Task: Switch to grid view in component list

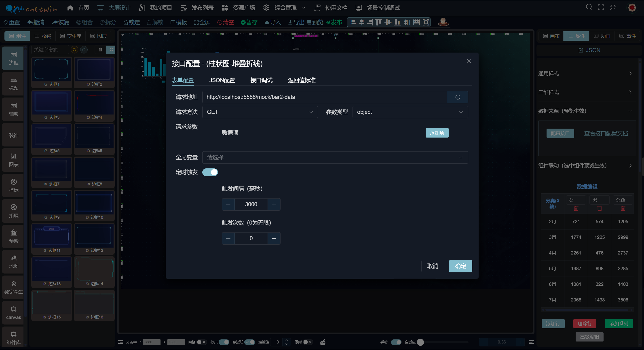Action: coord(112,49)
